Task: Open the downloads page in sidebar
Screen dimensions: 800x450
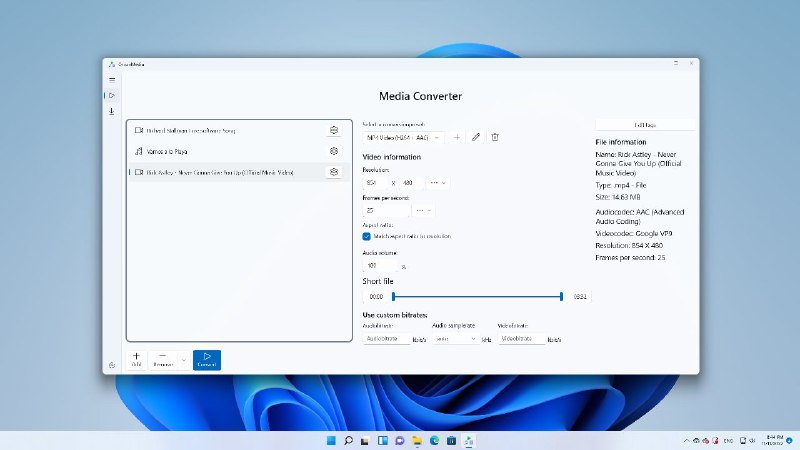Action: pos(112,111)
